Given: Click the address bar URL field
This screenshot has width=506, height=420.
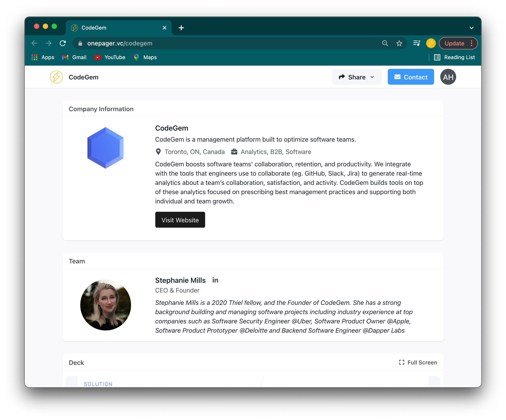Looking at the screenshot, I should tap(217, 43).
